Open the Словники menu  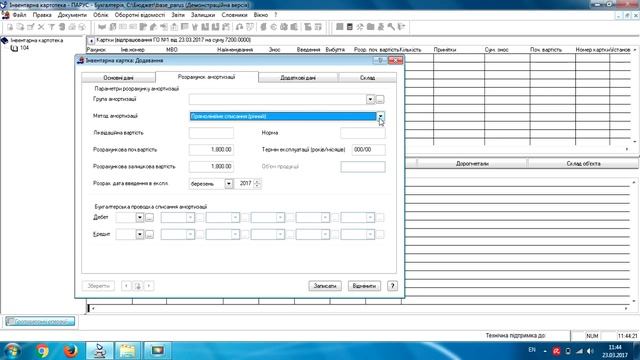click(x=234, y=15)
